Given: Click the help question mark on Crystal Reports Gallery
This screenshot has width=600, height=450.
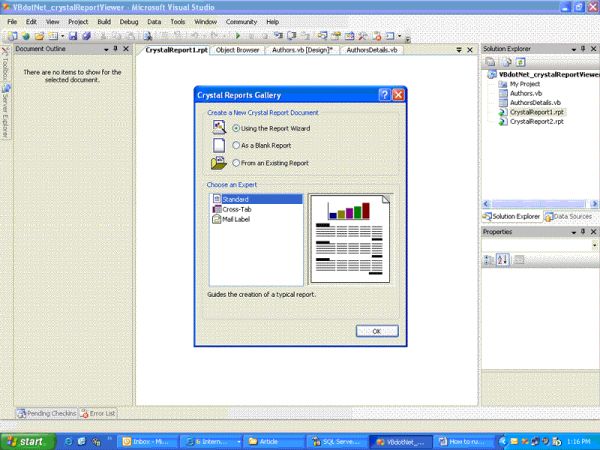Looking at the screenshot, I should tap(384, 95).
